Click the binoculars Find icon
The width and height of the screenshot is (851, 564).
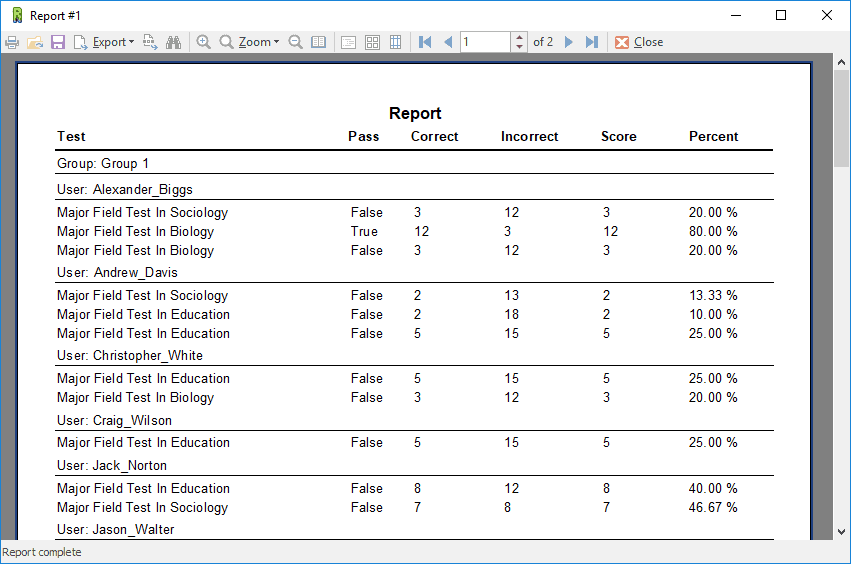tap(173, 42)
